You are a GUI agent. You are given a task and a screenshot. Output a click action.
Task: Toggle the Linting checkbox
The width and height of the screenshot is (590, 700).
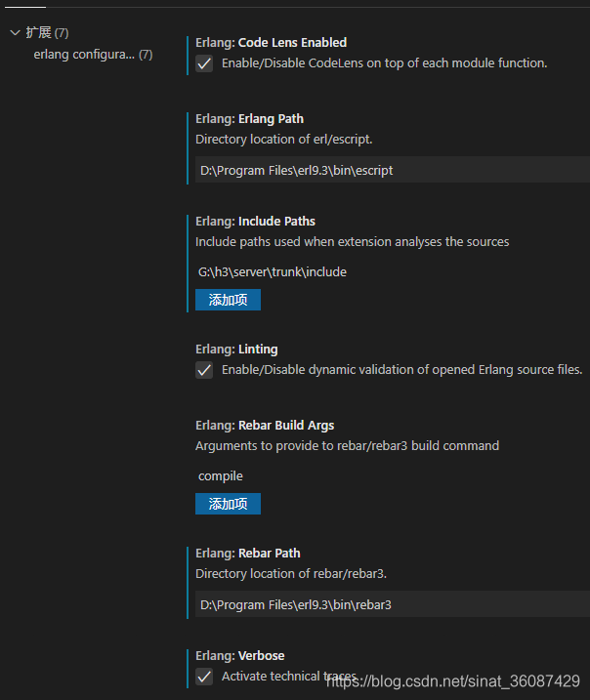click(x=204, y=370)
